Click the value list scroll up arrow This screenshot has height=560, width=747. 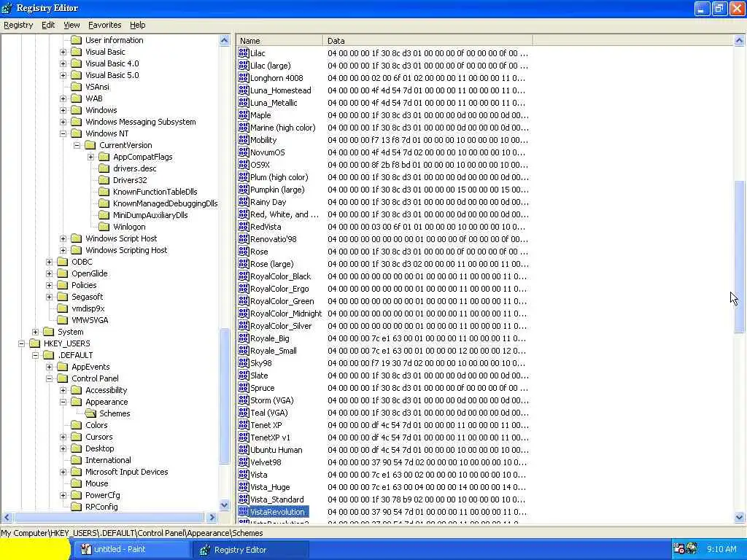point(739,41)
